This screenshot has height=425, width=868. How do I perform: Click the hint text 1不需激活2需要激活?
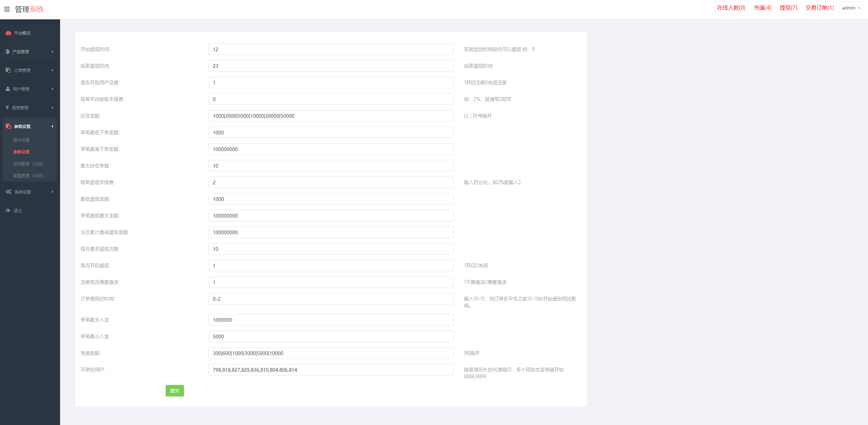tap(485, 282)
